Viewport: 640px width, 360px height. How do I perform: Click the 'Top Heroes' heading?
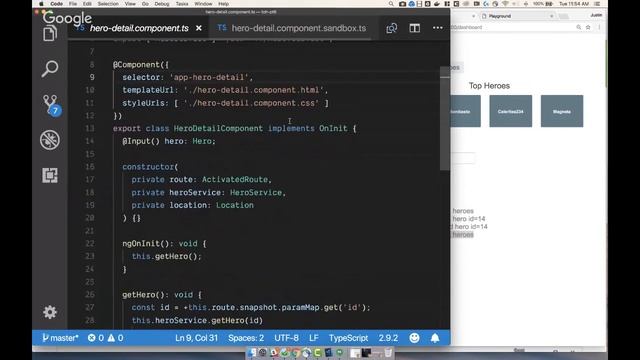pyautogui.click(x=489, y=86)
